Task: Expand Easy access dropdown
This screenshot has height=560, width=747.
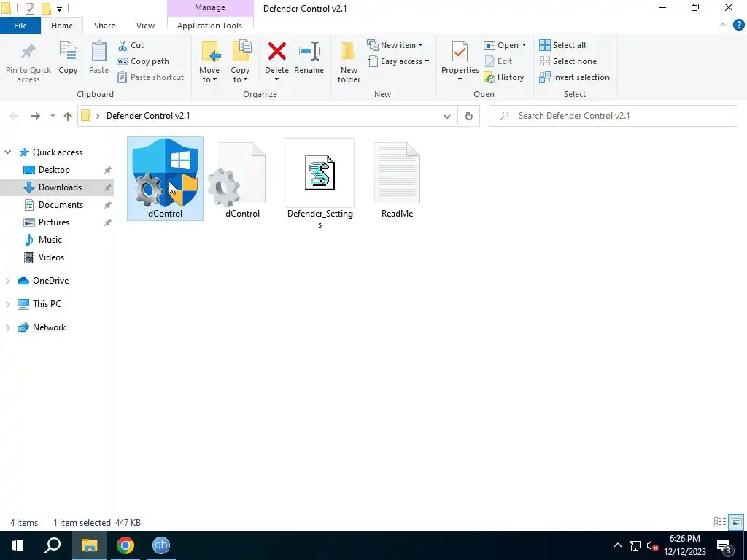Action: pos(398,61)
